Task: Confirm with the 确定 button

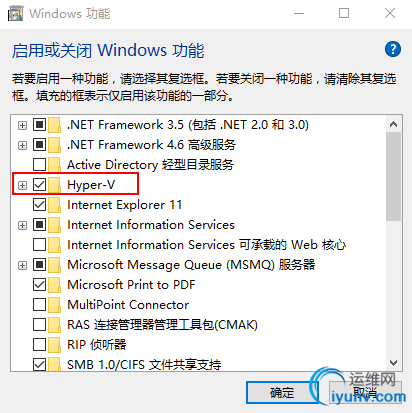Action: pos(282,393)
